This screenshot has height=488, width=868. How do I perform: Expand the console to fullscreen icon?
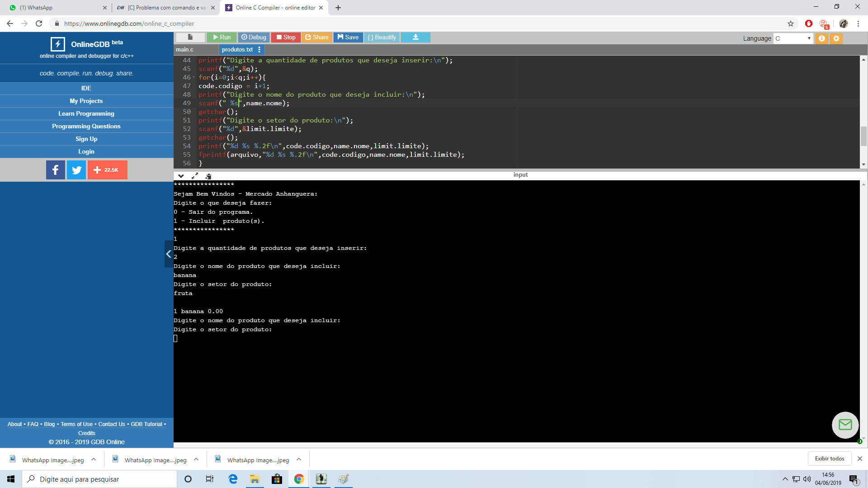coord(195,176)
